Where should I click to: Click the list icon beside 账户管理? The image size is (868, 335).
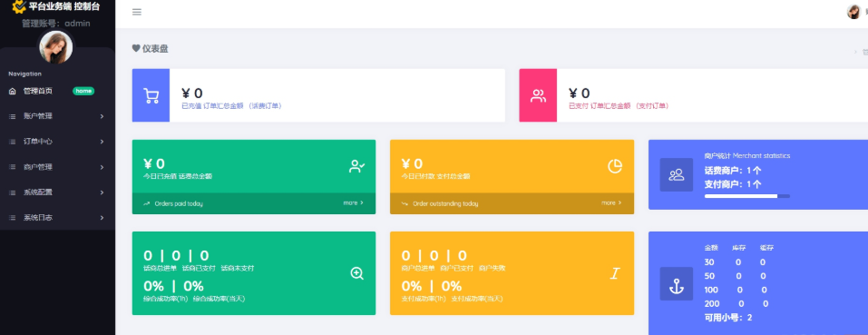click(12, 116)
